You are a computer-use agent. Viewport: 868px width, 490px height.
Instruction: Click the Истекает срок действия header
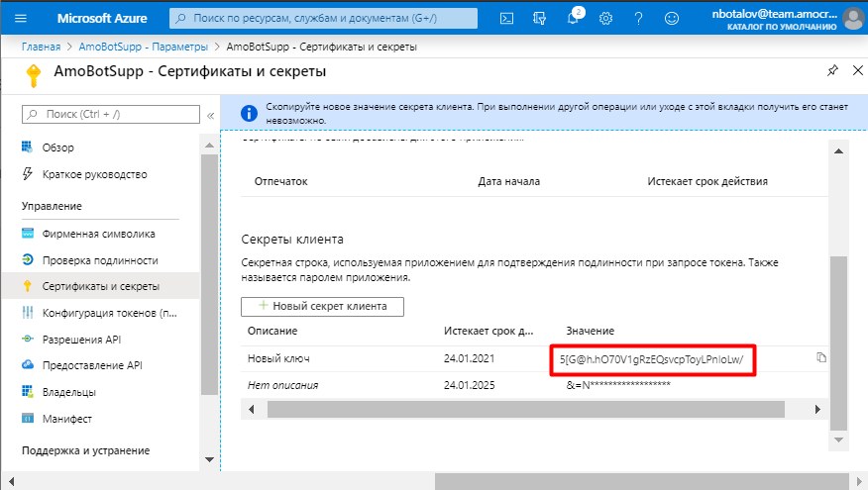707,181
